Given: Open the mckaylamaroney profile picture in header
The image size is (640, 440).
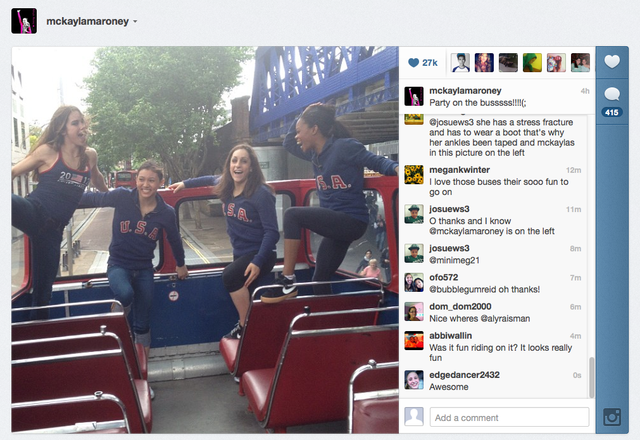Looking at the screenshot, I should tap(24, 21).
